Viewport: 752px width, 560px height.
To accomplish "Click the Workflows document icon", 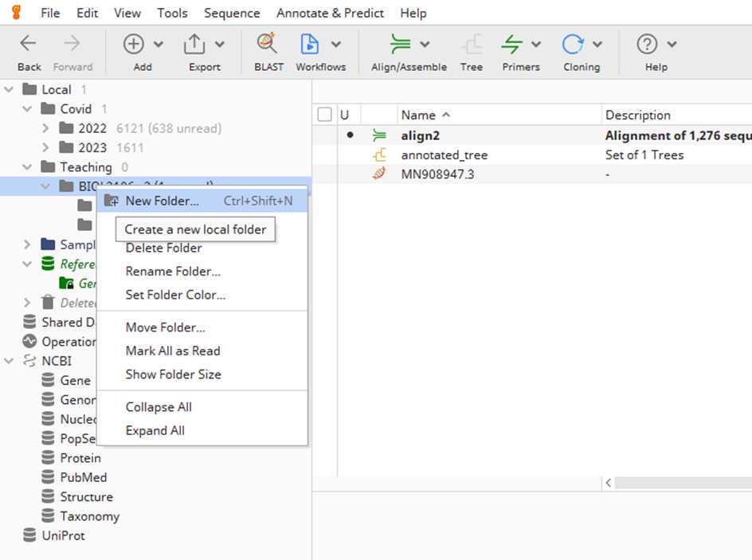I will coord(309,44).
